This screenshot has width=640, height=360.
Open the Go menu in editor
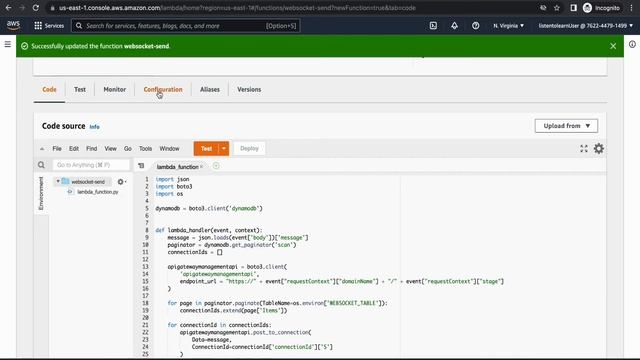pyautogui.click(x=128, y=149)
